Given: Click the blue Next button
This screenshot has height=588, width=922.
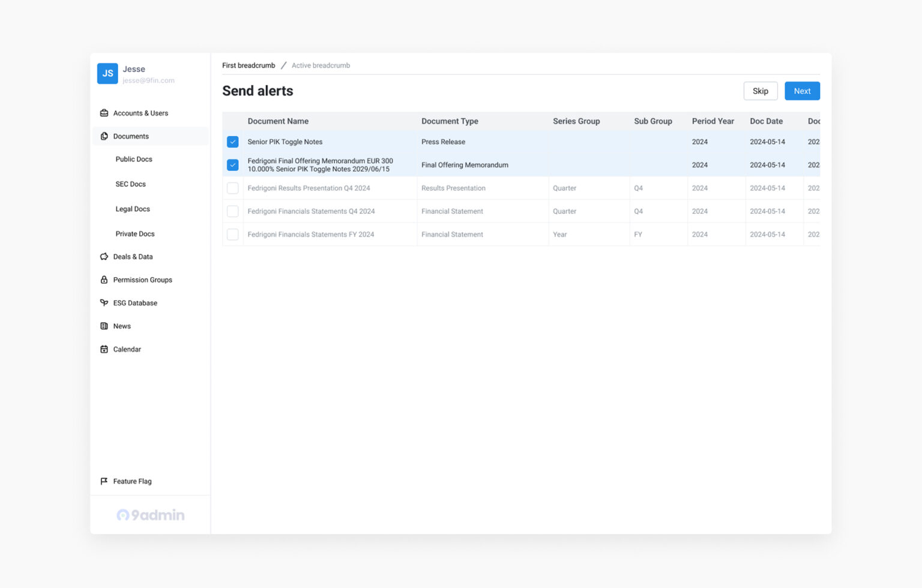Looking at the screenshot, I should coord(802,91).
